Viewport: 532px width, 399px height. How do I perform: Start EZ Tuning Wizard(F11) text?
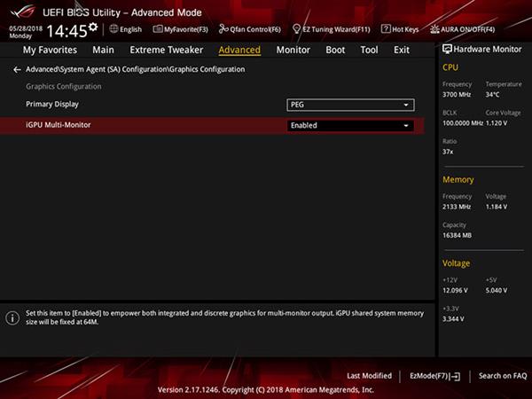[337, 29]
